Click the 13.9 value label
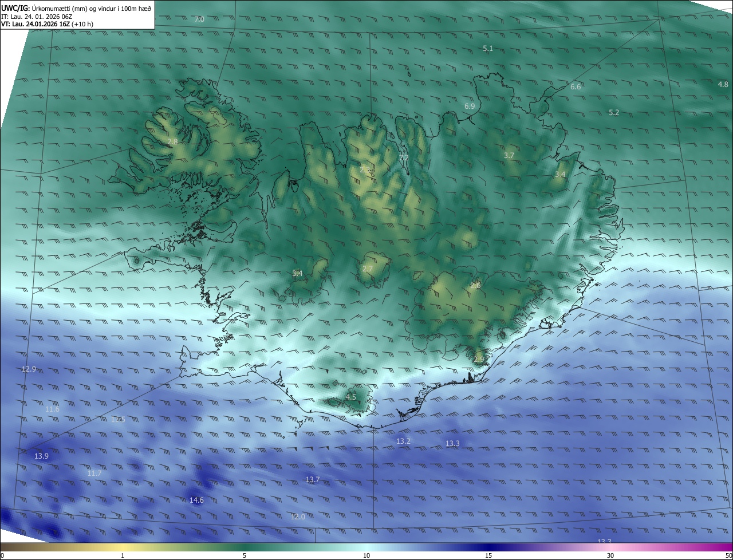Image resolution: width=733 pixels, height=560 pixels. click(41, 456)
